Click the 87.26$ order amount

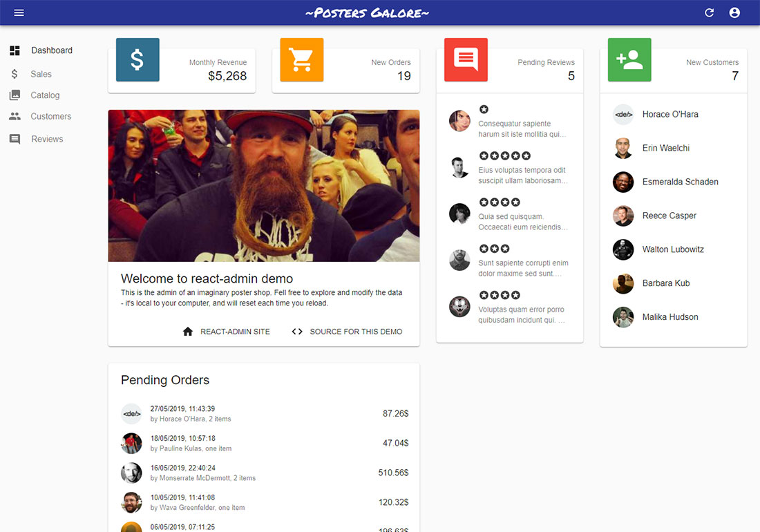[x=395, y=414]
